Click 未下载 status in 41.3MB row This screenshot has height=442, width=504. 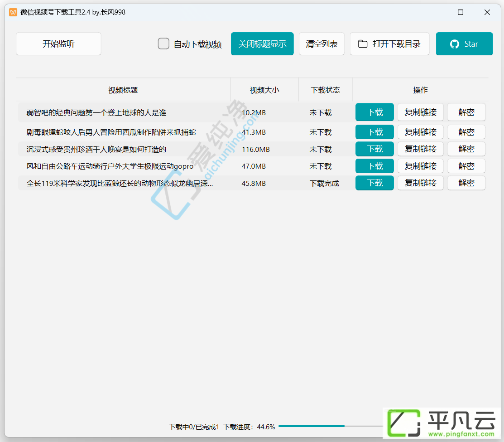tap(321, 132)
